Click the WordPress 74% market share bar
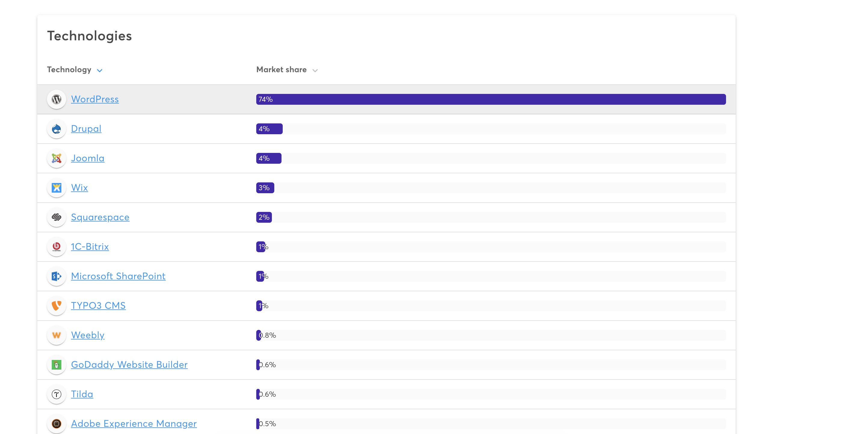This screenshot has height=434, width=868. [491, 100]
